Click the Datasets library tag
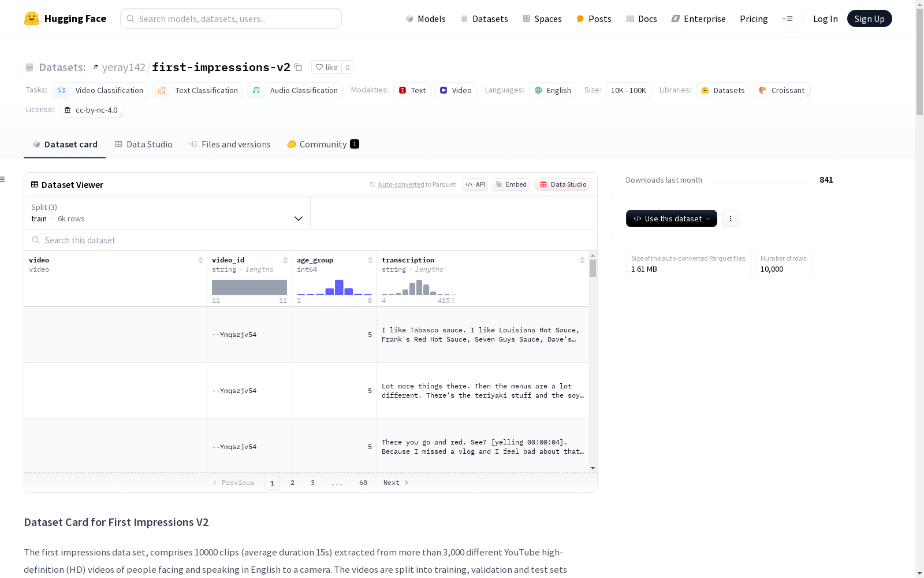The width and height of the screenshot is (924, 578). point(723,90)
